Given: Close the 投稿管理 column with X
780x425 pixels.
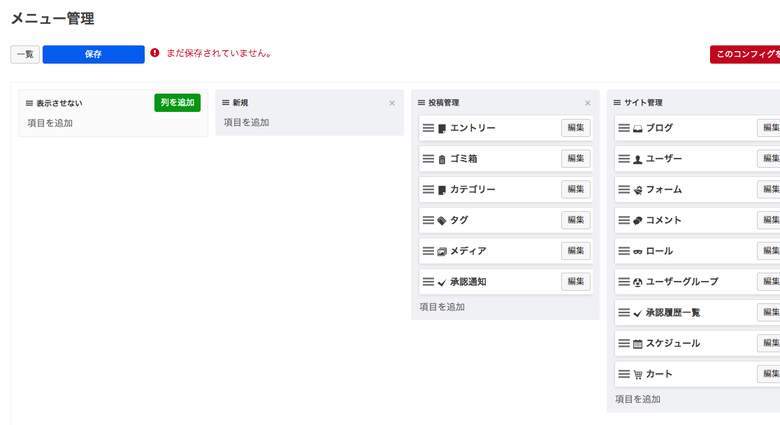Looking at the screenshot, I should tap(588, 103).
